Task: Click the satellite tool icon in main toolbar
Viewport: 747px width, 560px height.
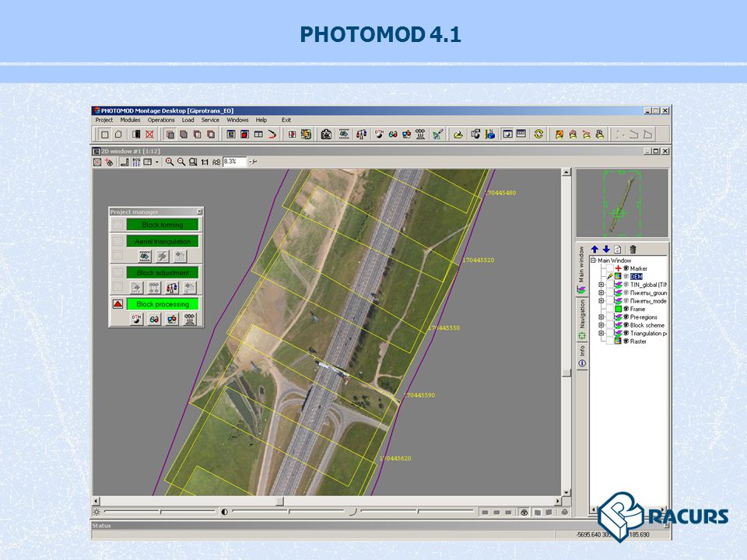Action: pos(438,135)
